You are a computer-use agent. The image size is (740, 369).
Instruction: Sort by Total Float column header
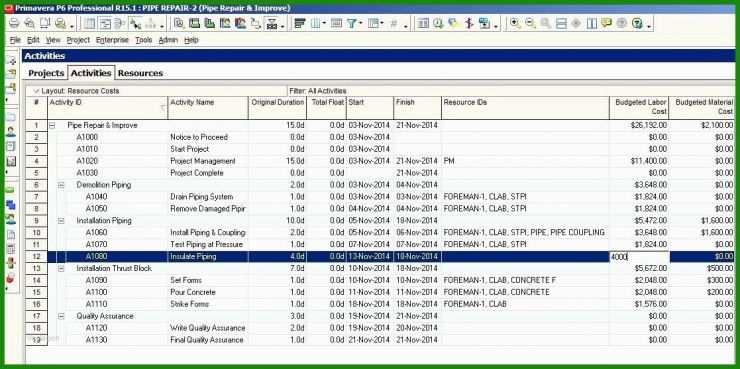tap(326, 108)
